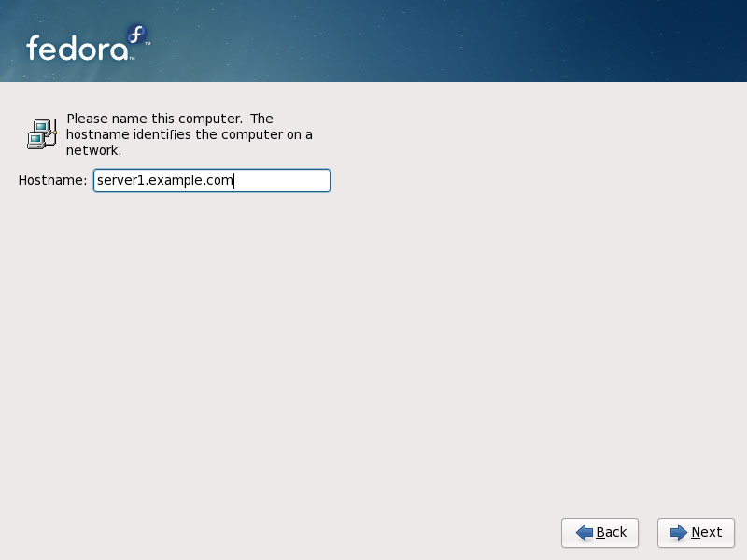
Task: Click the "Hostname:" field label
Action: tap(52, 180)
